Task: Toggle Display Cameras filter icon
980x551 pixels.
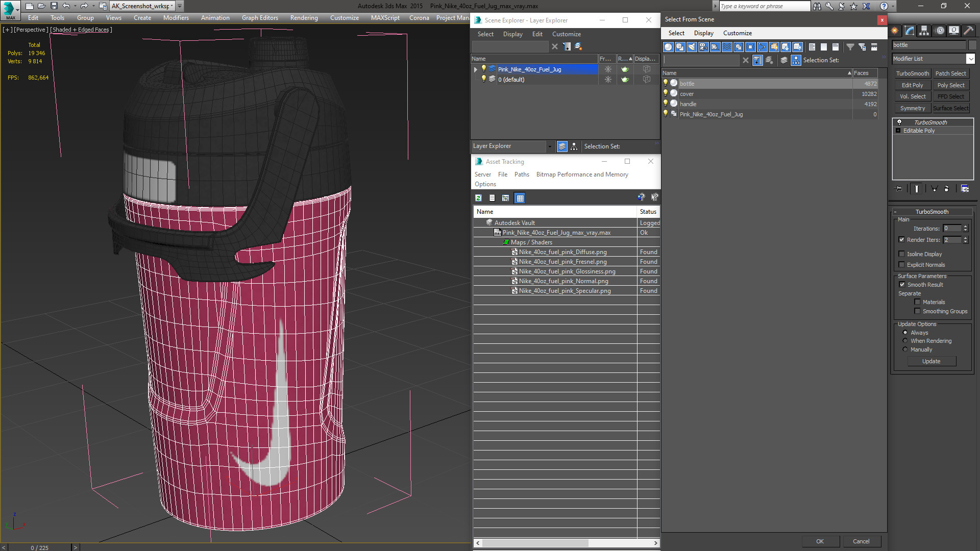Action: [x=703, y=47]
